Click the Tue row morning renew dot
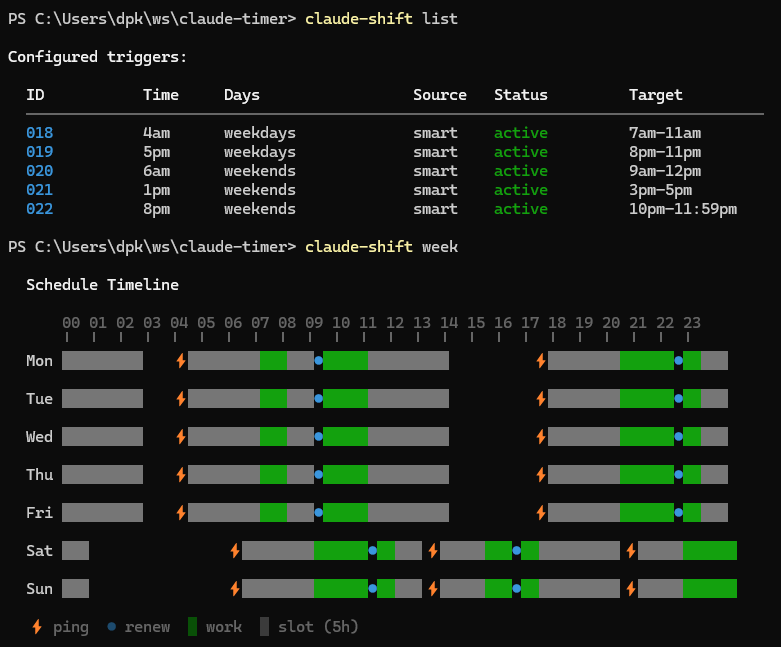This screenshot has width=781, height=647. [x=319, y=398]
